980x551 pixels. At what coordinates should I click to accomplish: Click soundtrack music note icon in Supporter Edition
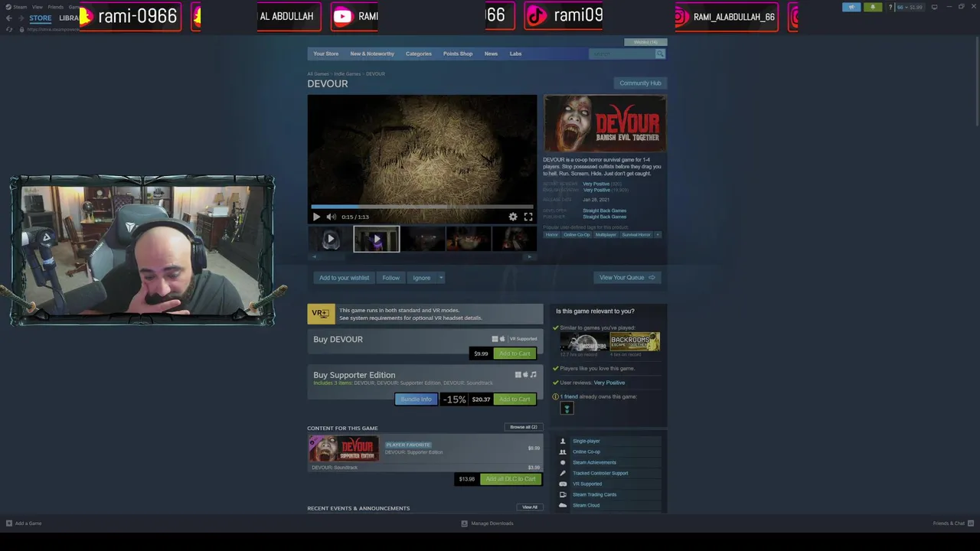(x=534, y=374)
